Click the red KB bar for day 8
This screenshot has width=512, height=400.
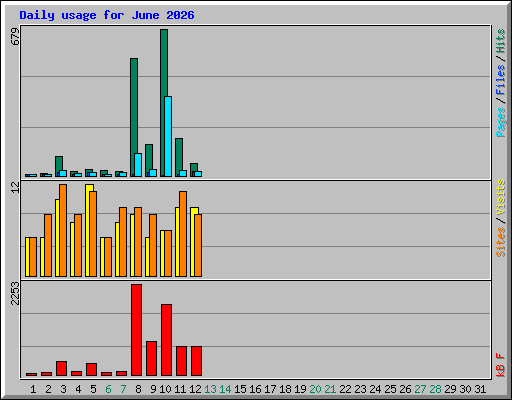tap(137, 330)
